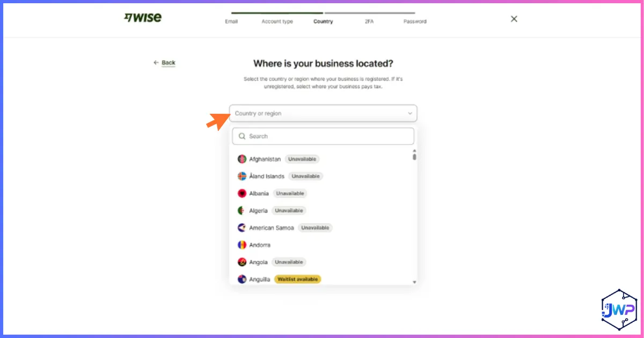Click the country list scrollbar thumb
The width and height of the screenshot is (644, 338).
(414, 157)
